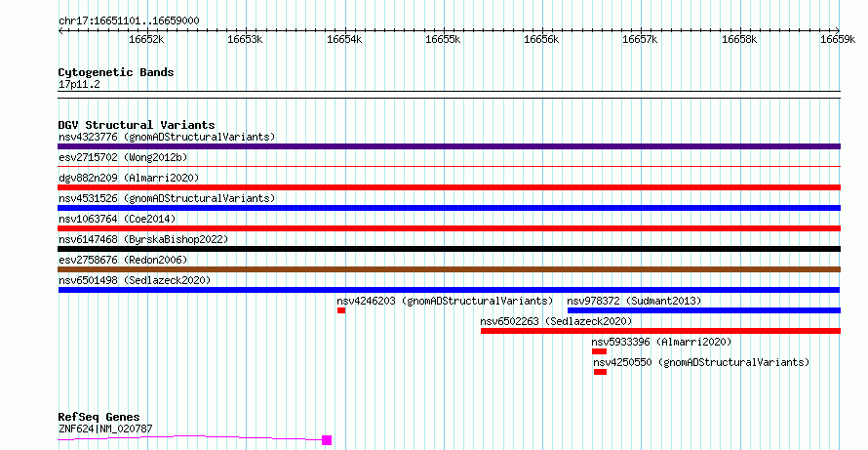
Task: Open the nsv6147468 (ByrskaBishop2022) label
Action: click(x=143, y=239)
